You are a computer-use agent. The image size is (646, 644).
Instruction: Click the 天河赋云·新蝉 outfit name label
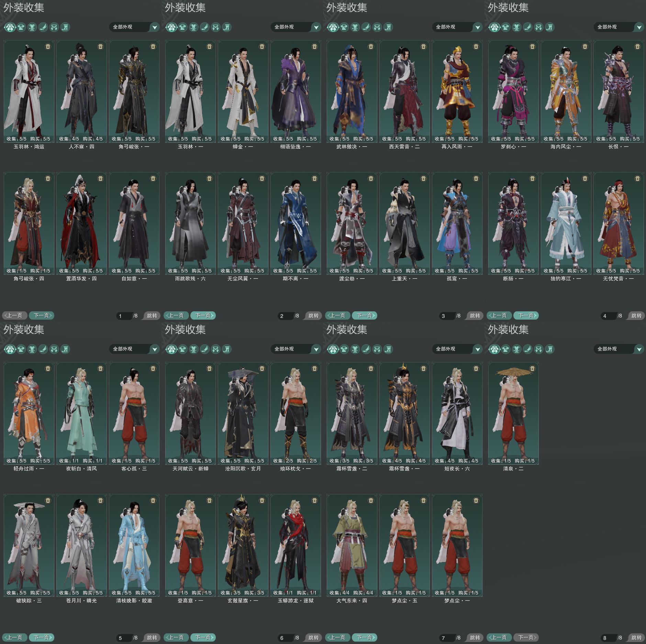point(190,469)
